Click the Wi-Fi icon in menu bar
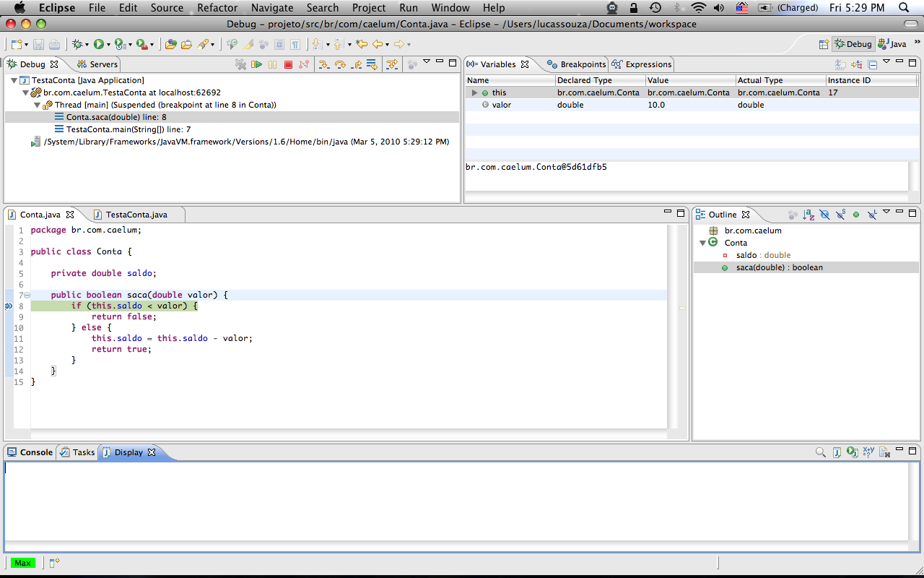924x578 pixels. [698, 8]
